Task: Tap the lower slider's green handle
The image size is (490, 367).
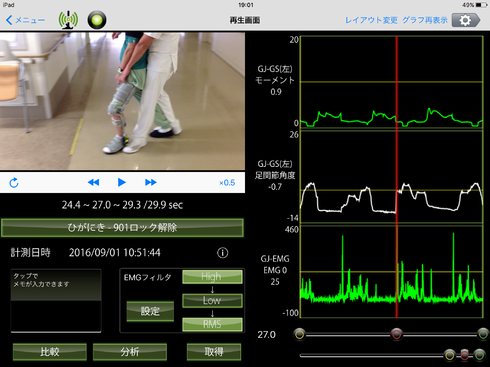Action: (479, 355)
